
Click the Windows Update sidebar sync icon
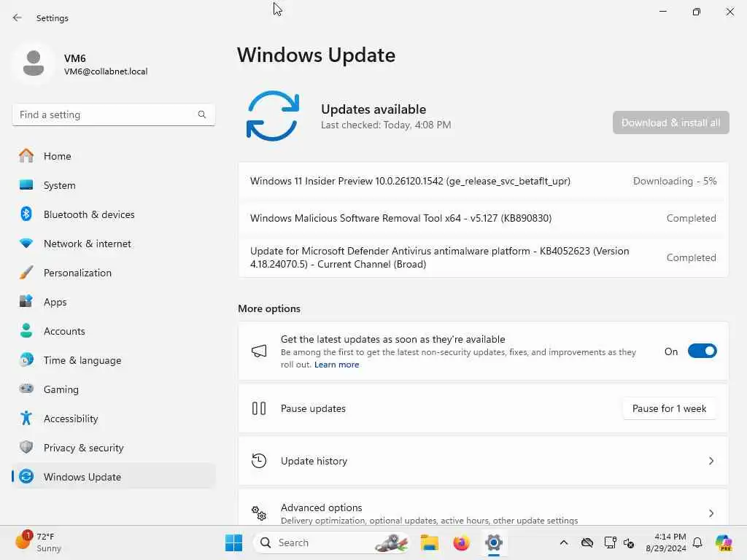26,476
